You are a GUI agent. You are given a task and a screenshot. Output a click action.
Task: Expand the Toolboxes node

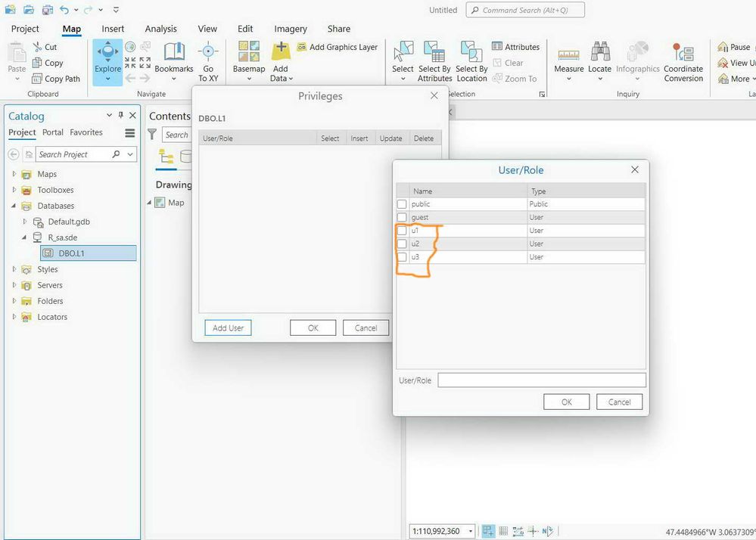click(x=14, y=190)
